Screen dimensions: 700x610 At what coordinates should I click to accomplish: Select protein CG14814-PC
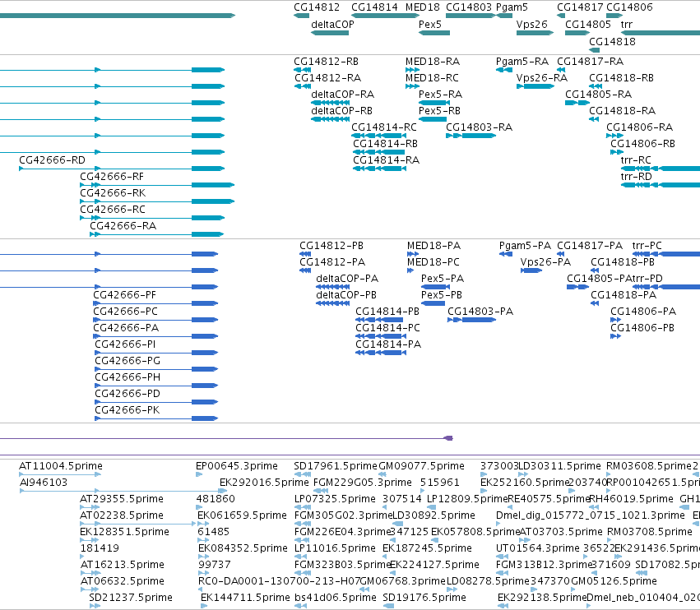click(x=387, y=328)
